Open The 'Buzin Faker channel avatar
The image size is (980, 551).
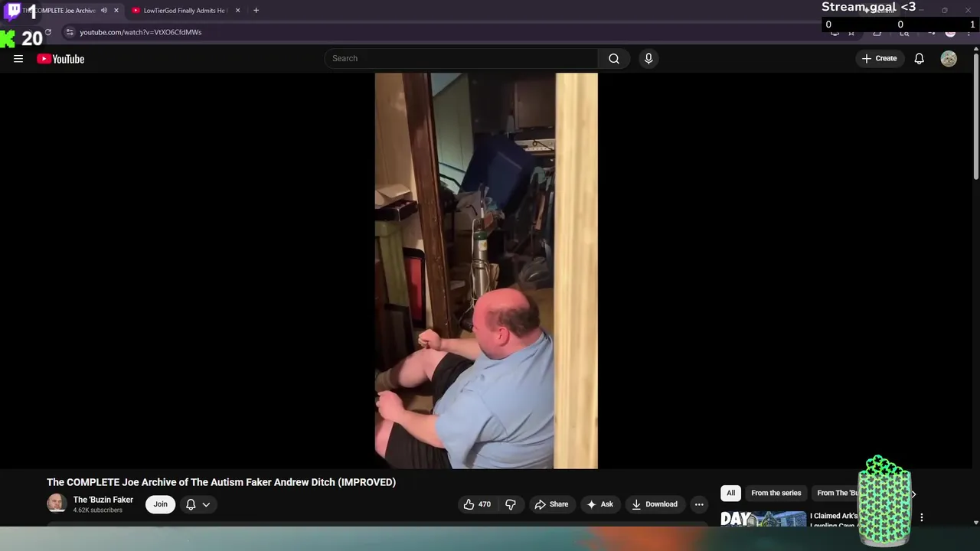click(56, 504)
